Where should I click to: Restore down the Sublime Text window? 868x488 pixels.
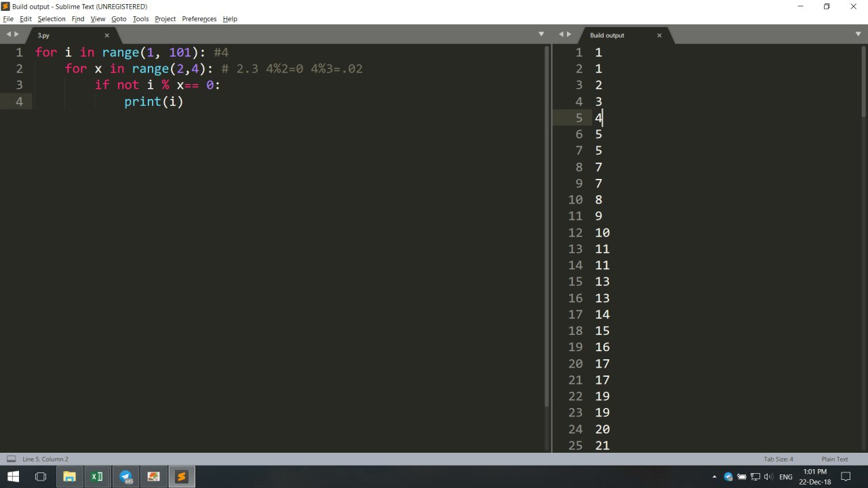click(x=827, y=7)
